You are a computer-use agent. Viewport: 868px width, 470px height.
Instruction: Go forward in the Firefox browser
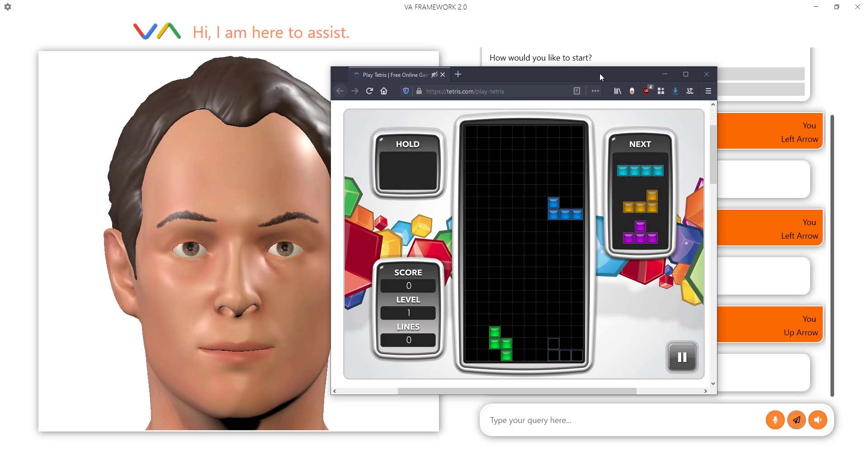pos(355,91)
